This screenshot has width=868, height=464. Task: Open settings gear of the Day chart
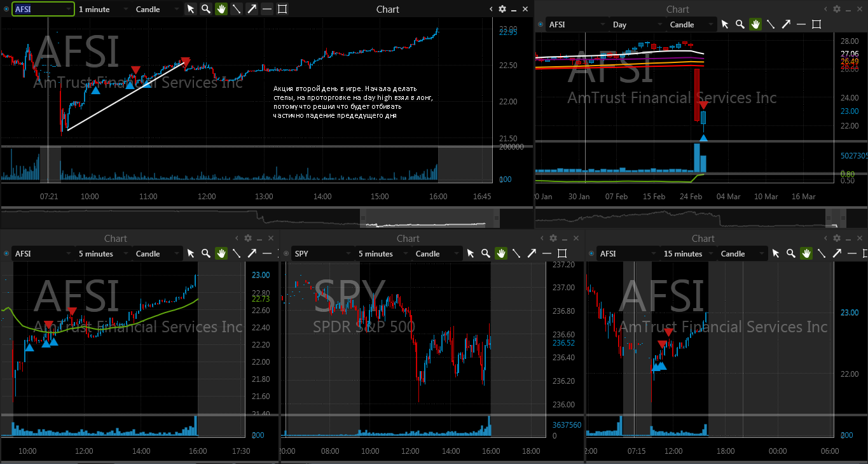pyautogui.click(x=837, y=9)
